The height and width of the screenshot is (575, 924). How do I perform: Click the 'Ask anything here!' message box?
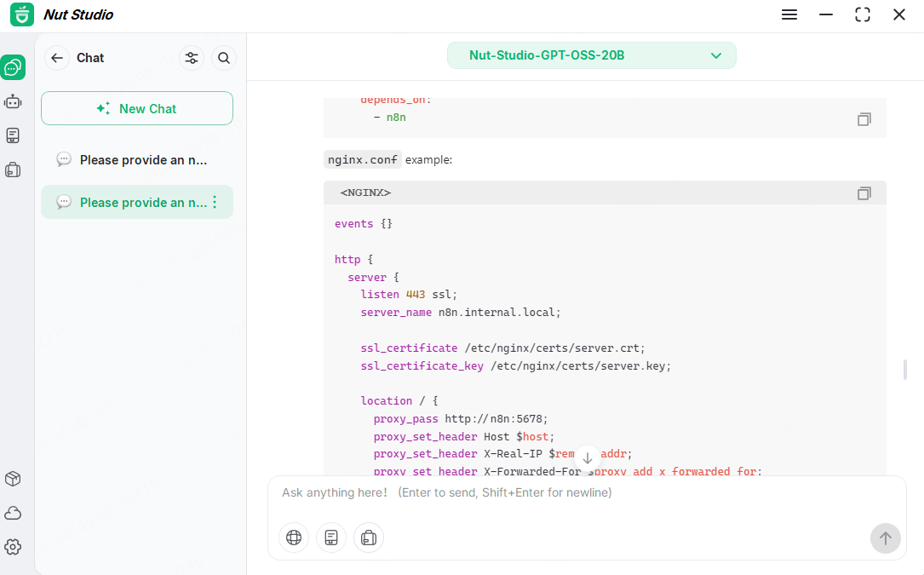pyautogui.click(x=587, y=493)
